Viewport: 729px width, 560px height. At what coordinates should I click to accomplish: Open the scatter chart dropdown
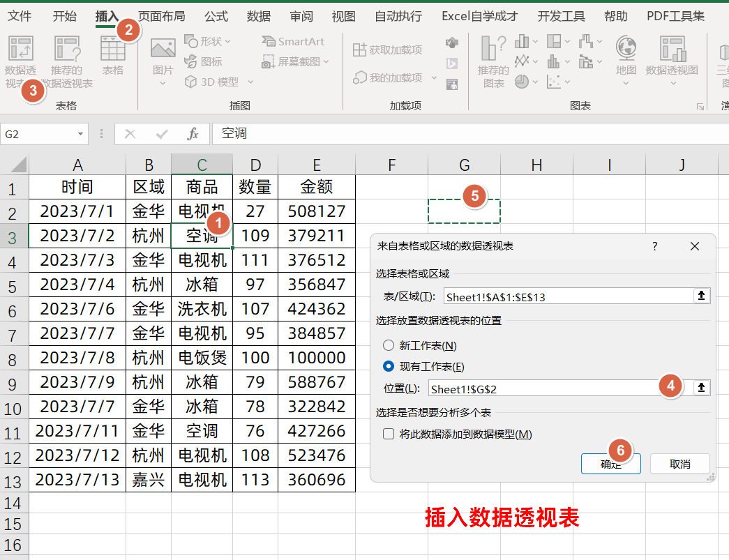pyautogui.click(x=567, y=82)
